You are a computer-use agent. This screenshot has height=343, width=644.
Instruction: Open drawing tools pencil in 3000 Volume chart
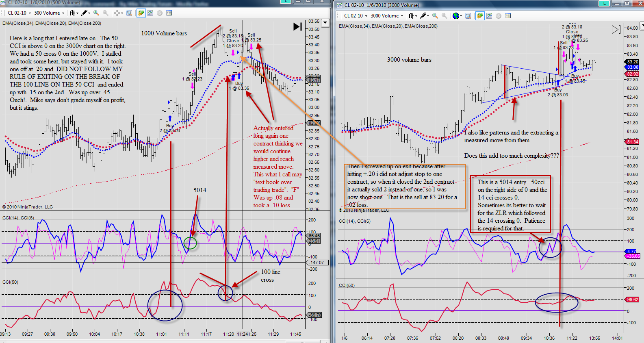(425, 16)
